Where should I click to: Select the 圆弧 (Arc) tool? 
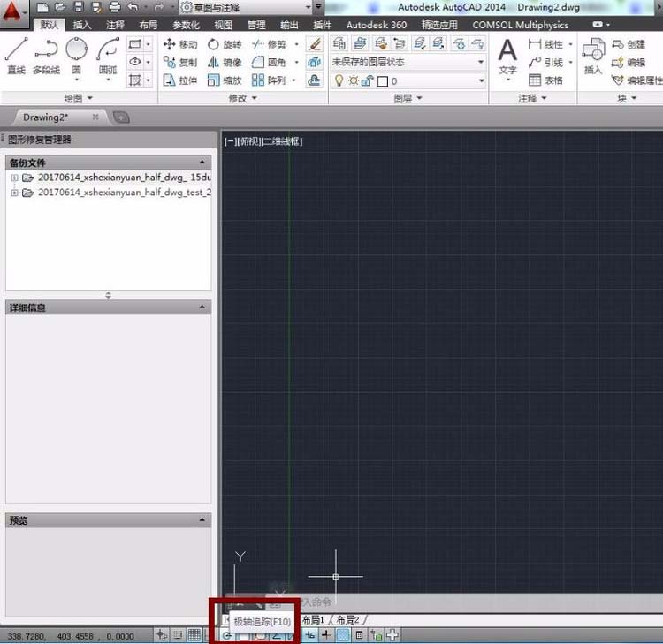point(108,57)
